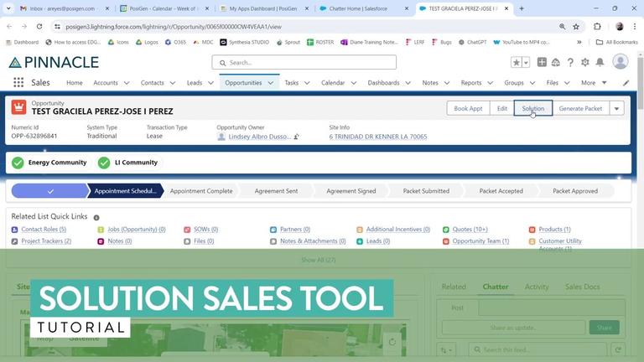Open the More navigation dropdown
This screenshot has height=362, width=644.
coord(594,82)
